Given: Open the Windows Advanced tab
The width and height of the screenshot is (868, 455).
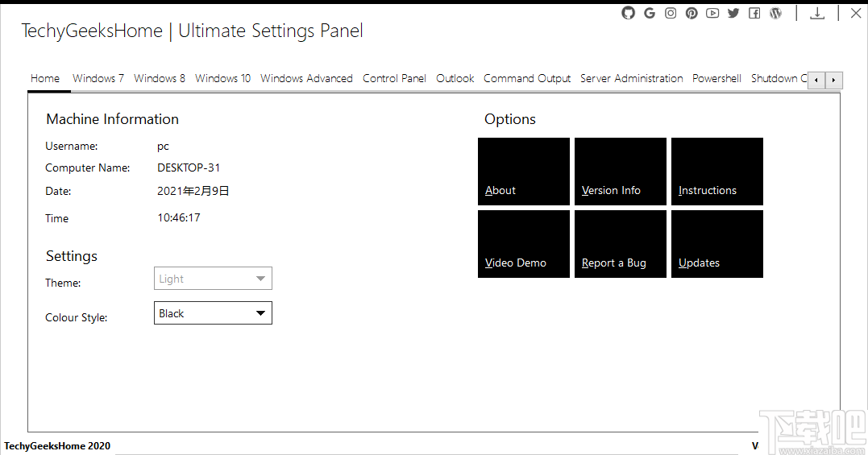Looking at the screenshot, I should (x=307, y=78).
